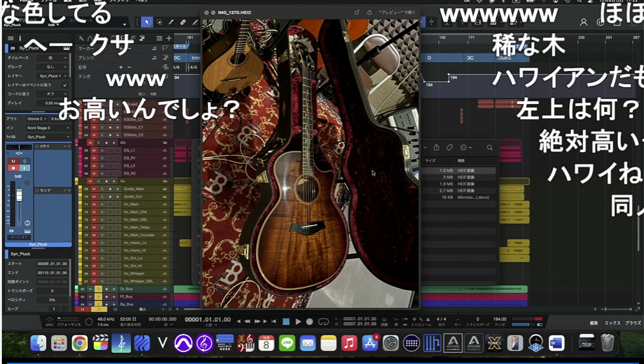Toggle the レイヤーはイベントに従う checkbox

[x=65, y=85]
